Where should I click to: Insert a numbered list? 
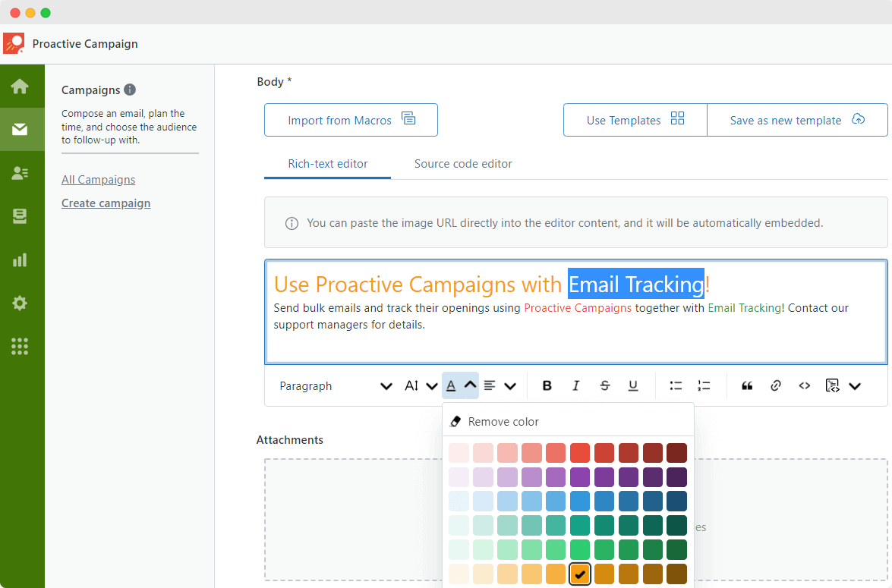click(x=704, y=386)
